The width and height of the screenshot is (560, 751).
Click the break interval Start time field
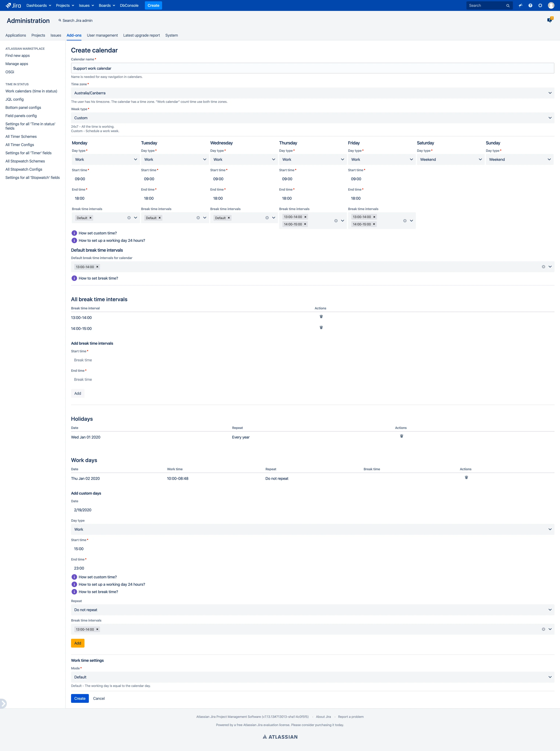[x=313, y=360]
